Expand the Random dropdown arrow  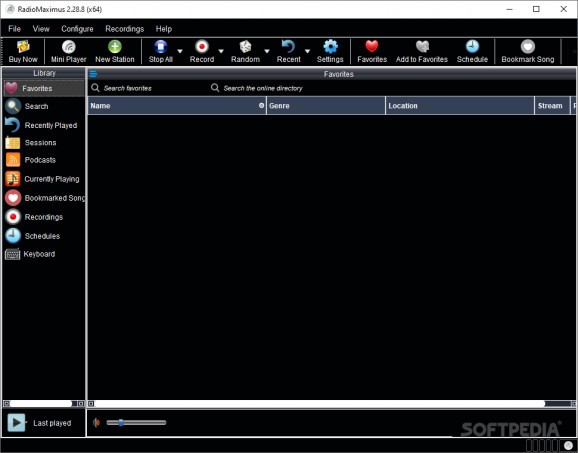(267, 51)
